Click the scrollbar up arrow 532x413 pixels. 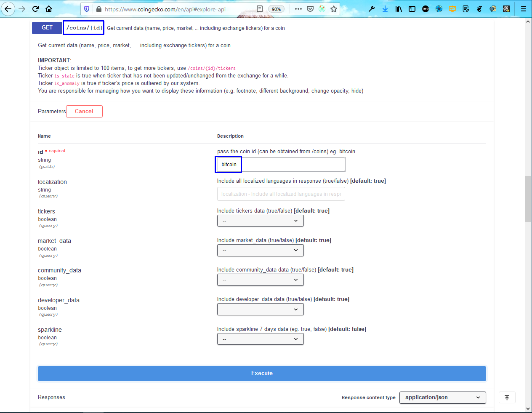click(x=528, y=21)
